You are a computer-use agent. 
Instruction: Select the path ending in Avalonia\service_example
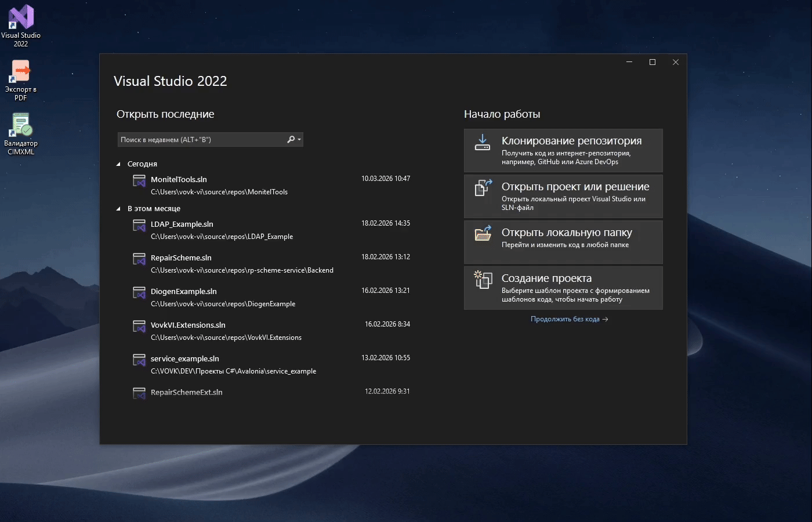[234, 371]
